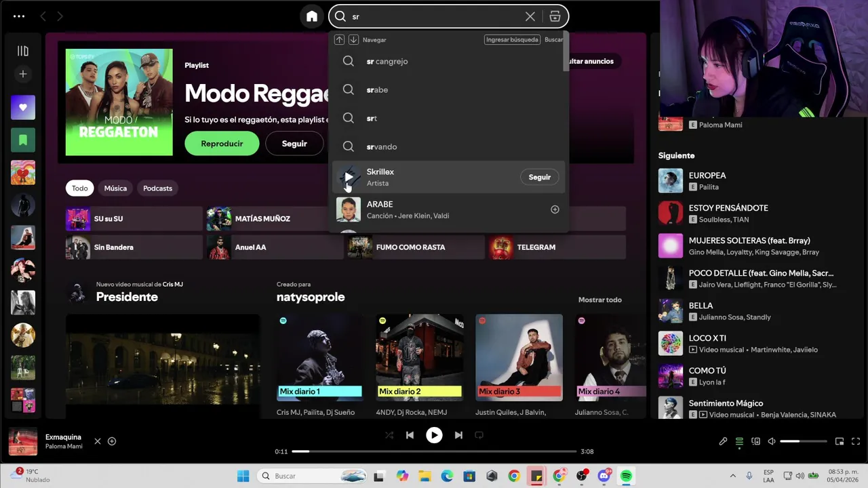Open the Mix diario 4 card
868x488 pixels.
(x=611, y=366)
